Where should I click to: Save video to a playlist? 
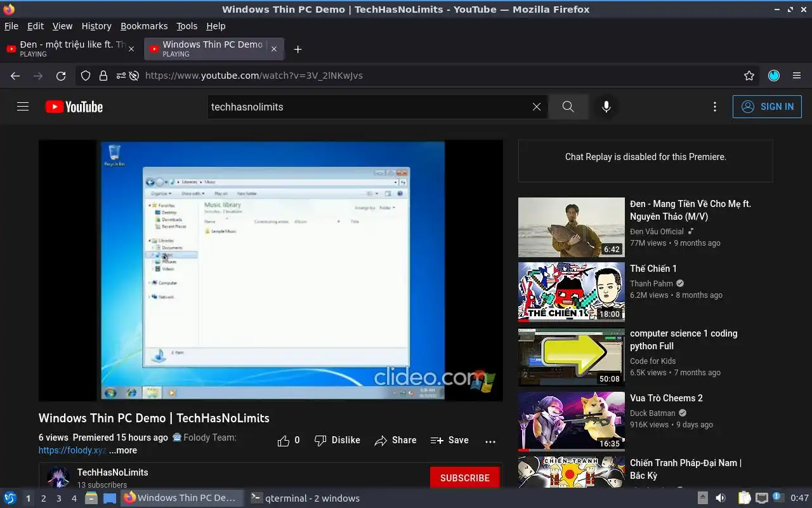coord(450,441)
